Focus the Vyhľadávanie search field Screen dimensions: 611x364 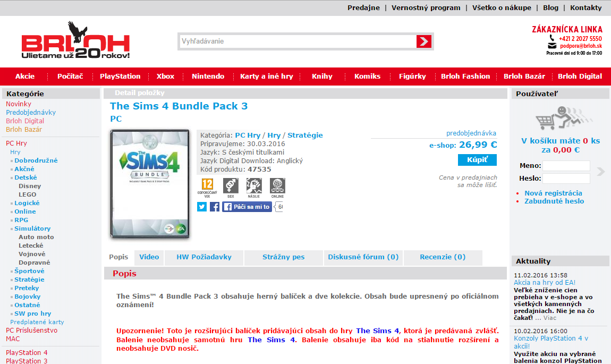298,41
